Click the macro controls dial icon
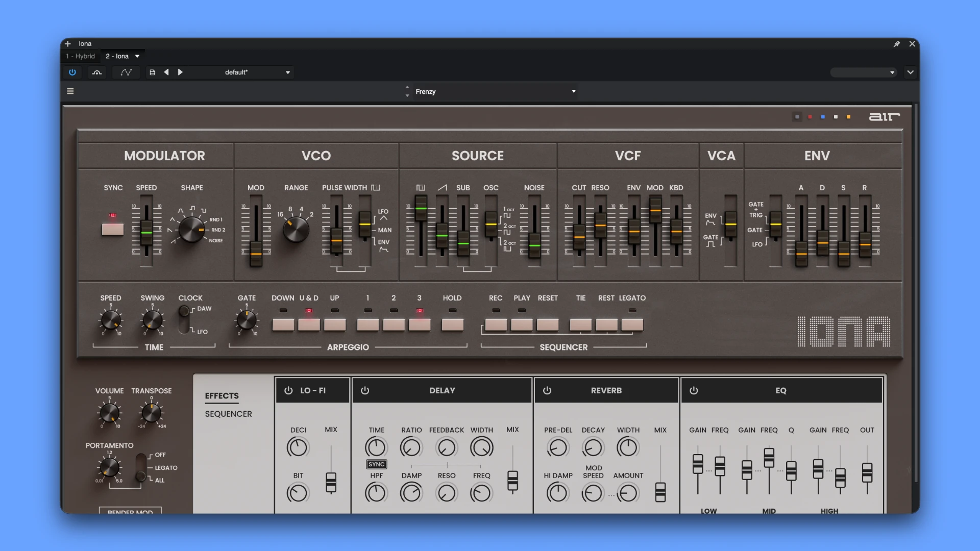Screen dimensions: 980x551 point(97,72)
